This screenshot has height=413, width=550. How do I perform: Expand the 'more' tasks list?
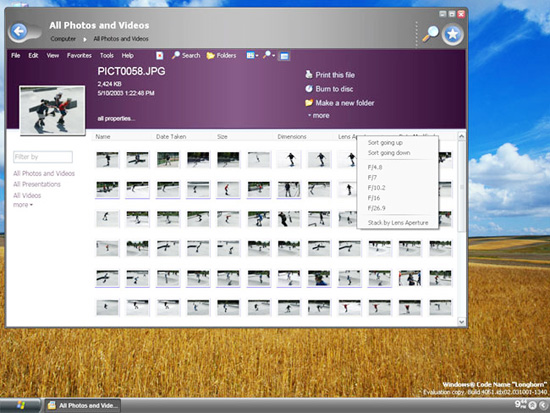[x=318, y=115]
